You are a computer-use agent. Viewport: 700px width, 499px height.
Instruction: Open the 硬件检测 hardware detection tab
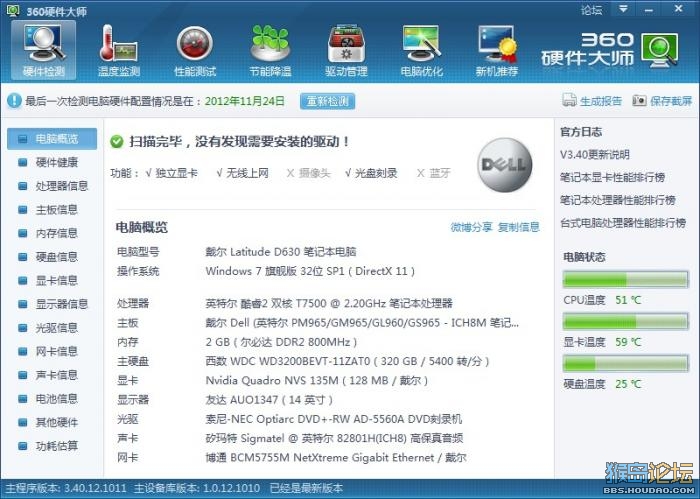44,50
